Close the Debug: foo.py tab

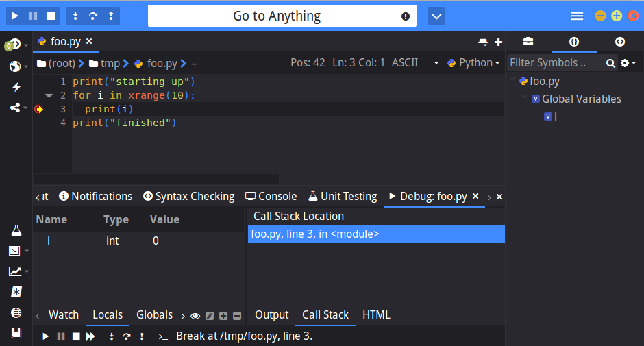pyautogui.click(x=475, y=196)
